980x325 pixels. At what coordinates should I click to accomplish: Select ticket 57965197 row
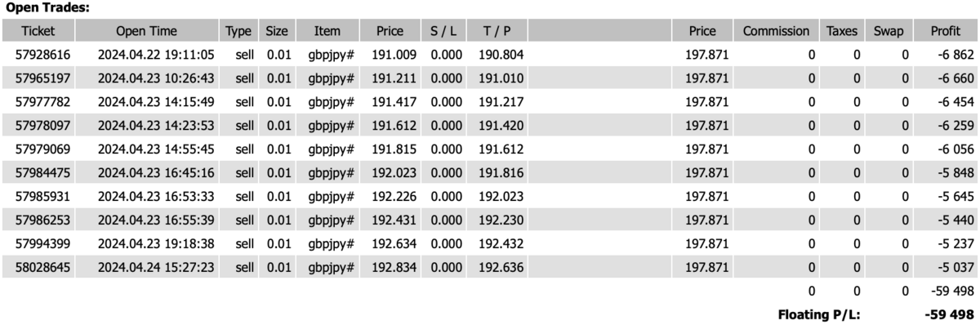pos(490,78)
